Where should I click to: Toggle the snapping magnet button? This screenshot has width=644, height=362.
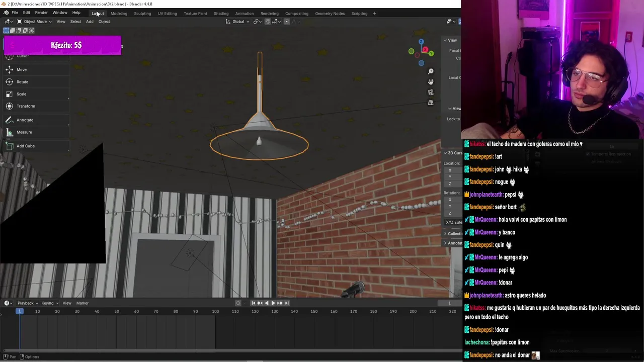tap(268, 22)
